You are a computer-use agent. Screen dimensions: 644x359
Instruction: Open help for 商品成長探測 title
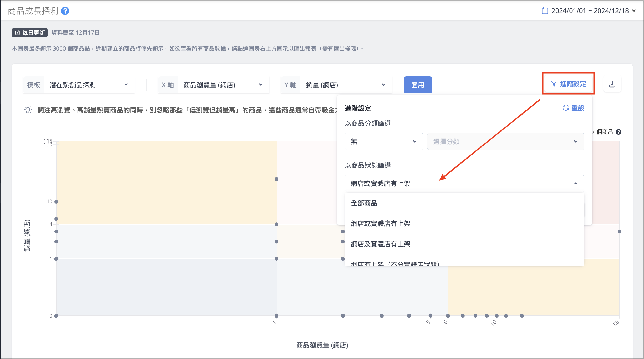pos(65,11)
